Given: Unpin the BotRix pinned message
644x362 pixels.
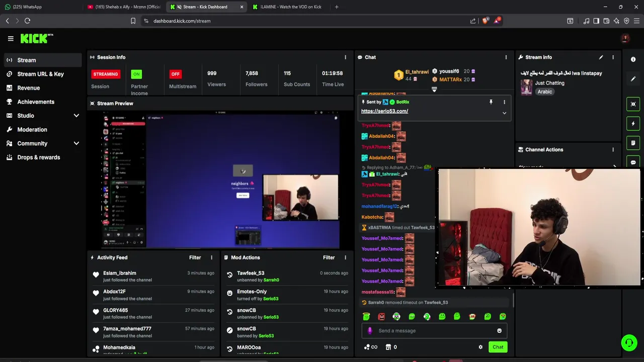Looking at the screenshot, I should tap(491, 102).
